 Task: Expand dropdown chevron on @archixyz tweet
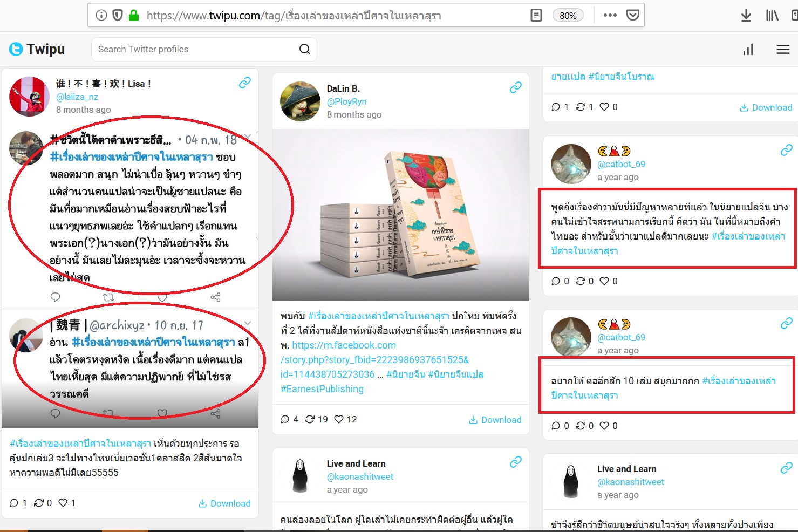click(248, 323)
